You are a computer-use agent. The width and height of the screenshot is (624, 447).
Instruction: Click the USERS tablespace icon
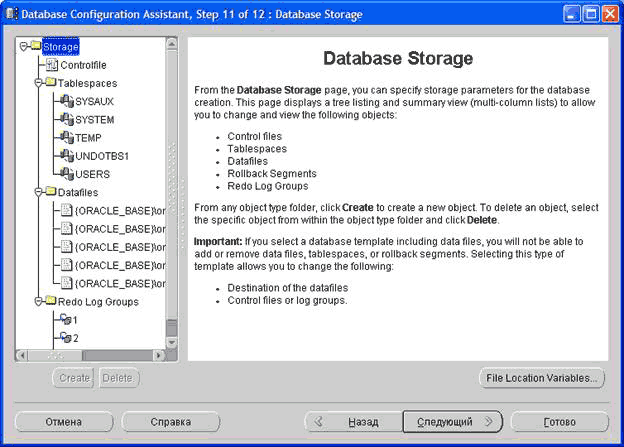point(66,174)
